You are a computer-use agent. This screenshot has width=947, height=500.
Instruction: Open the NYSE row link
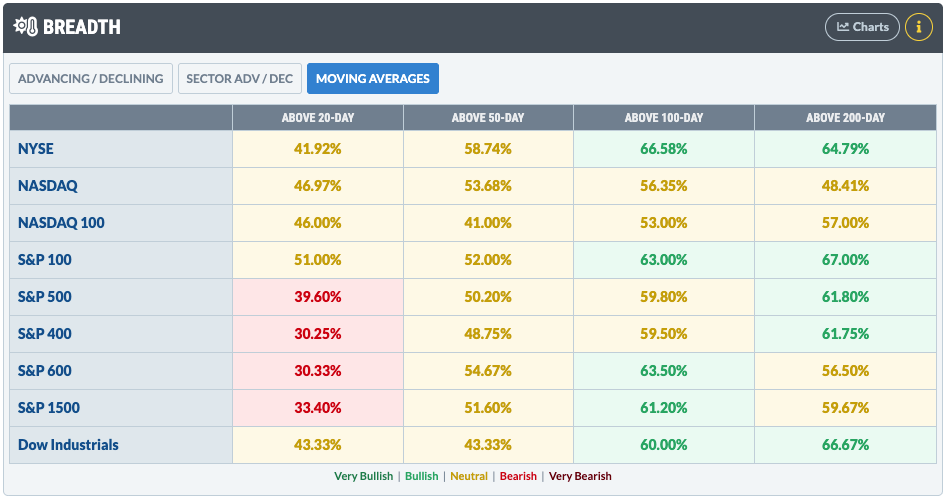pos(36,149)
